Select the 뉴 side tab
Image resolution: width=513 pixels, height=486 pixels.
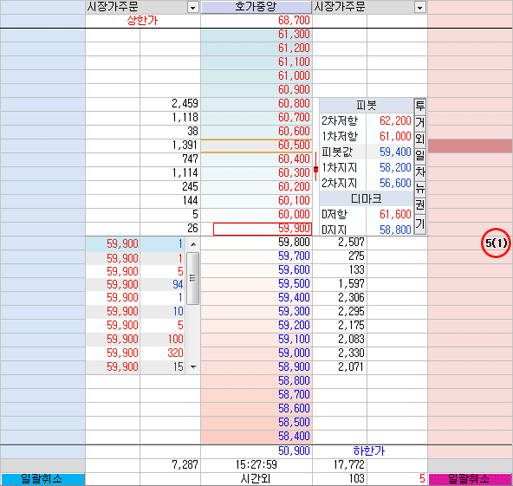[420, 188]
